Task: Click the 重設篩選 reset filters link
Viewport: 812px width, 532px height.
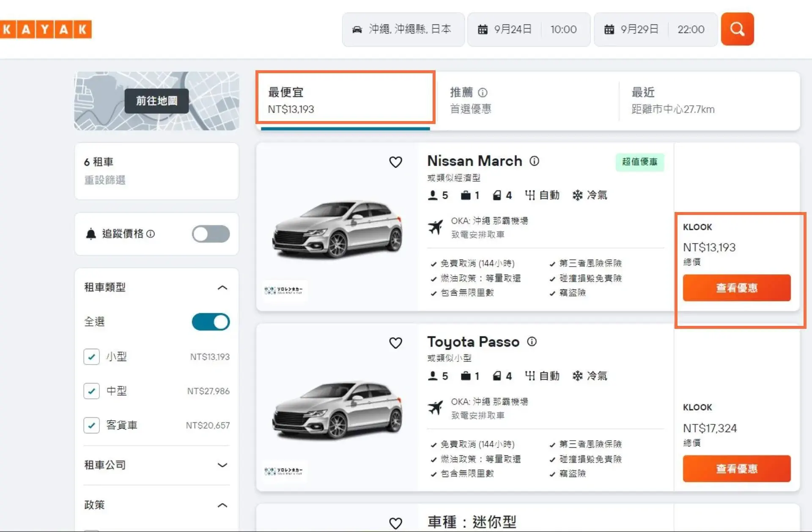Action: 105,180
